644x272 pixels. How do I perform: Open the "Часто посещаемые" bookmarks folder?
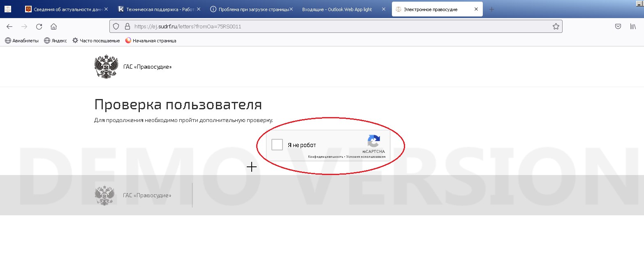point(96,41)
